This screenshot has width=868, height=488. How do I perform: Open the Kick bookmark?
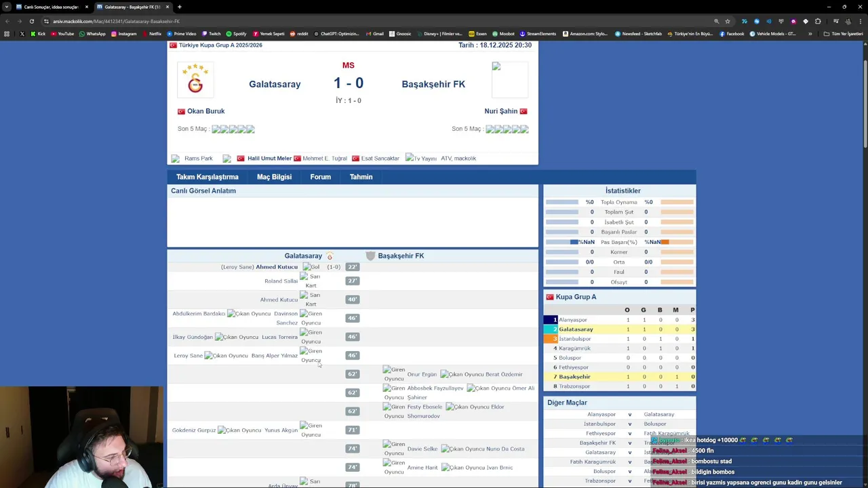pos(38,34)
